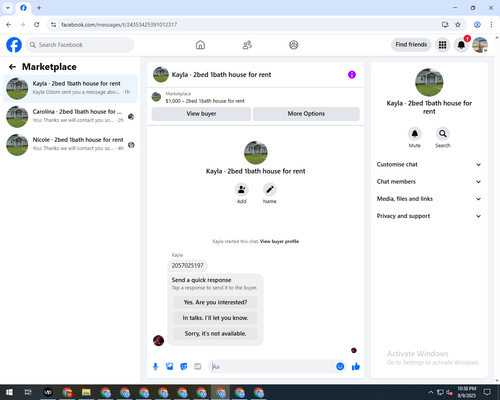500x400 pixels.
Task: Go back using the Marketplace back arrow
Action: [x=13, y=67]
